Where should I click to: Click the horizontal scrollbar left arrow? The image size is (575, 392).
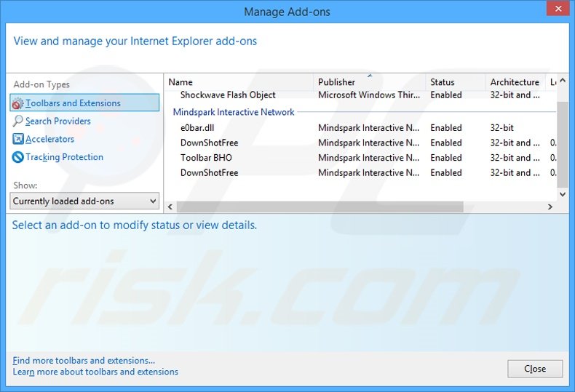click(x=170, y=207)
